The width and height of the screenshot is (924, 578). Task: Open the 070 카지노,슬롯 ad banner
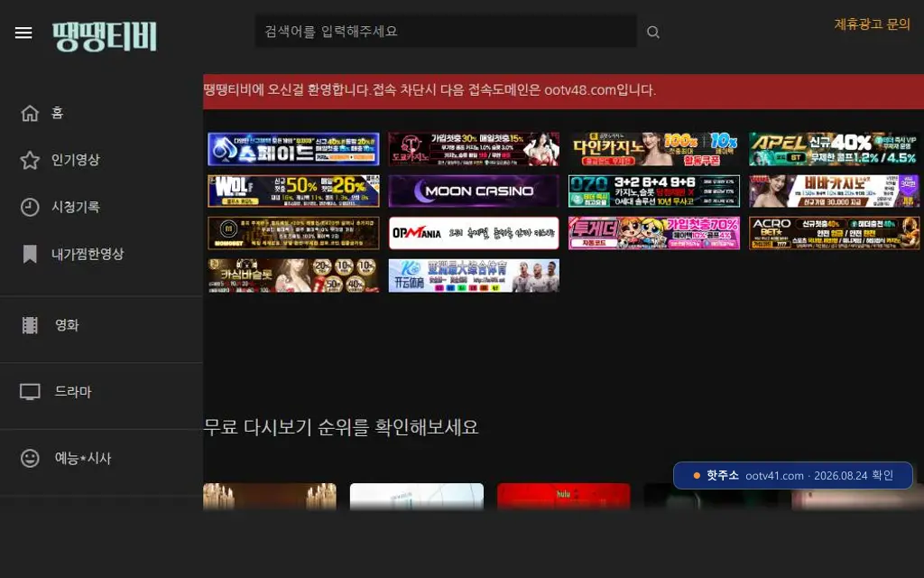pyautogui.click(x=654, y=191)
